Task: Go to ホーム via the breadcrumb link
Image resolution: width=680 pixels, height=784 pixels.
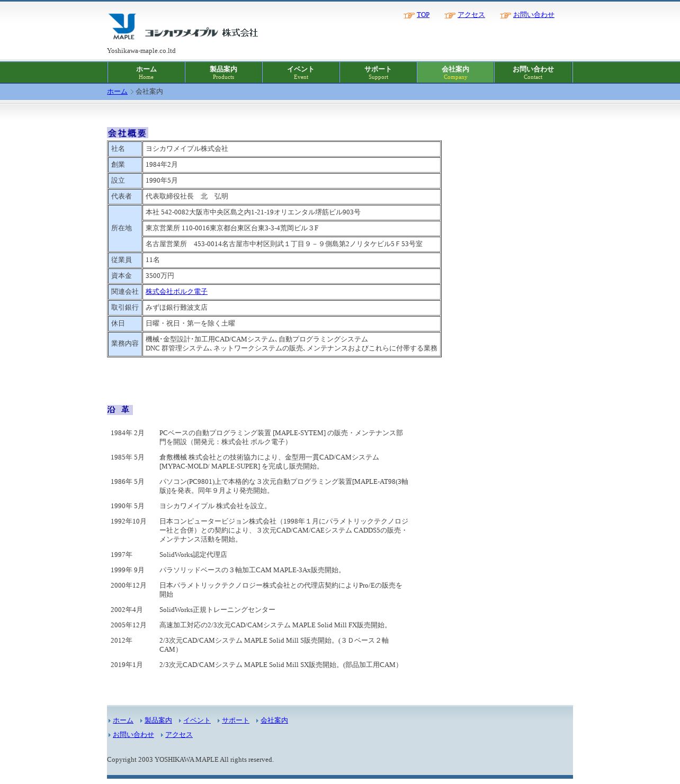Action: pyautogui.click(x=117, y=92)
